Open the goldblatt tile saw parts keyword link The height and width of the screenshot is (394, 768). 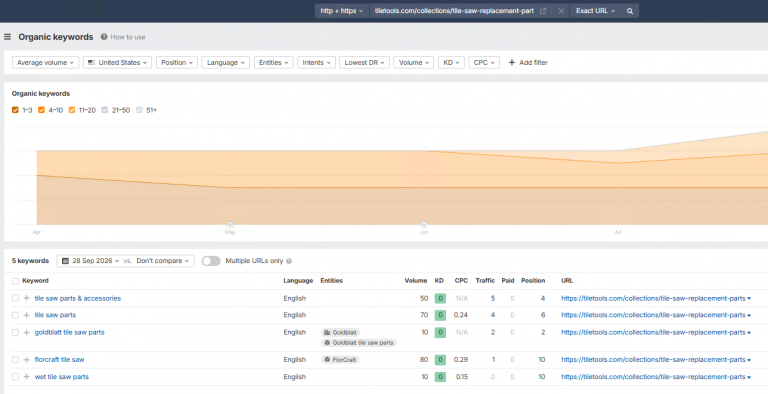click(70, 332)
